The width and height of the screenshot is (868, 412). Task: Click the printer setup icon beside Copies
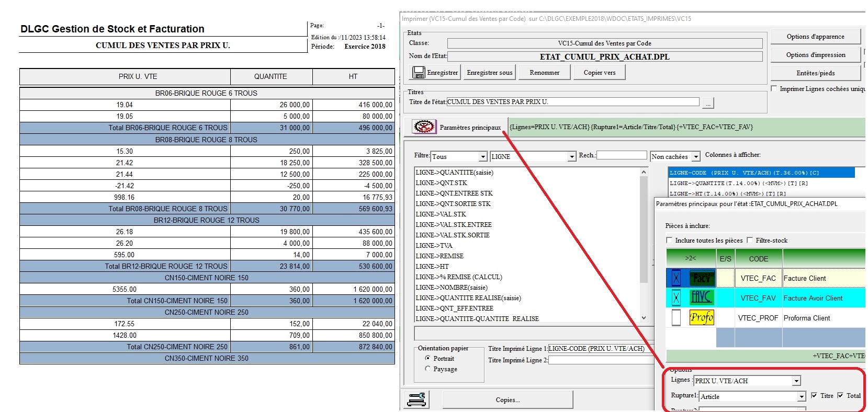[x=417, y=400]
